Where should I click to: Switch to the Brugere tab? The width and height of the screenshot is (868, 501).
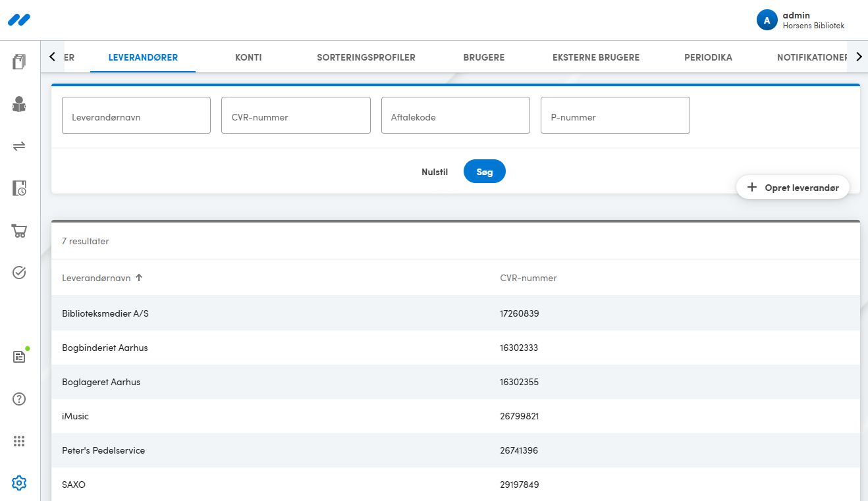(x=484, y=57)
